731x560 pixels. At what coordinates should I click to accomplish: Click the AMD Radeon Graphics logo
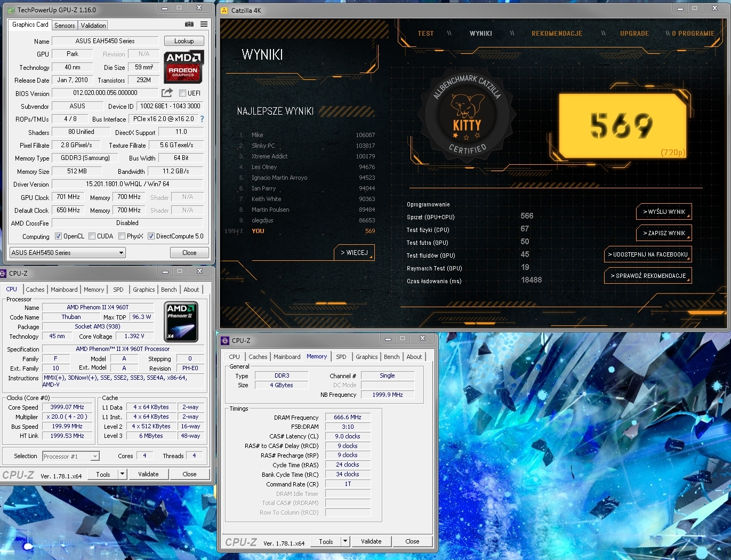(183, 67)
